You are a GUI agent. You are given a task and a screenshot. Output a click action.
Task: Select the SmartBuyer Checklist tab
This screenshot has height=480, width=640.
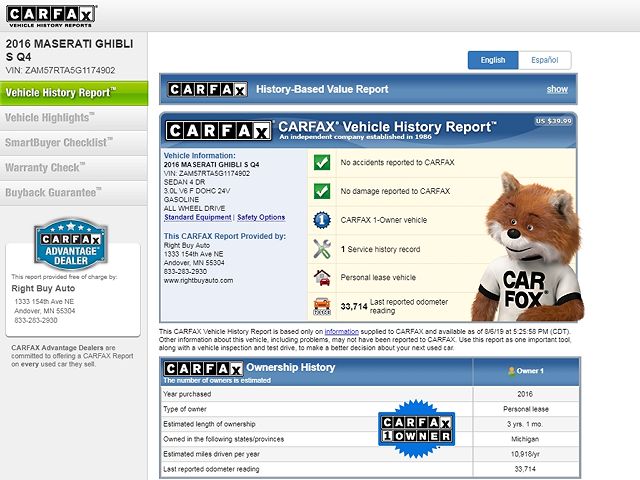pyautogui.click(x=60, y=142)
